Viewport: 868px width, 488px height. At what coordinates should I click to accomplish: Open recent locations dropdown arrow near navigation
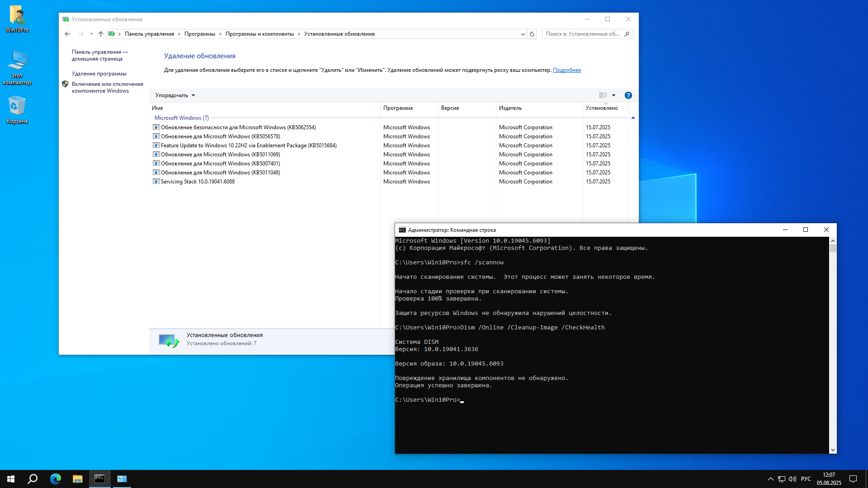click(x=91, y=34)
